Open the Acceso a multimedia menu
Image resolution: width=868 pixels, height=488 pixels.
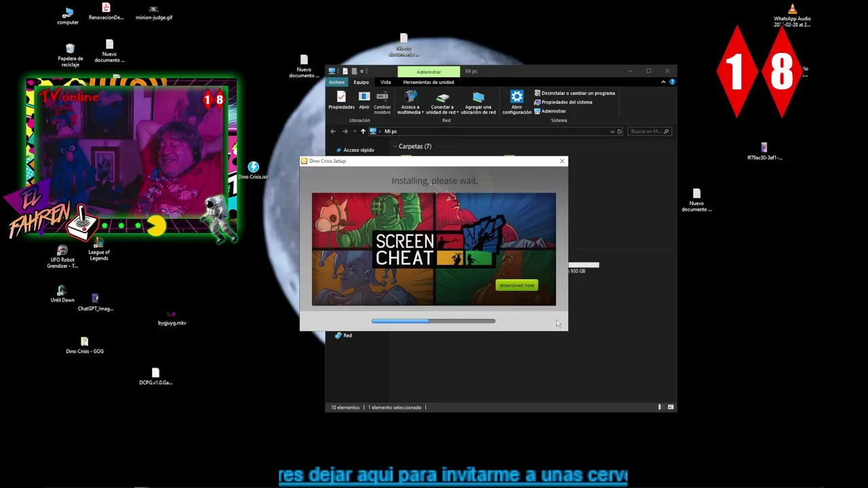(x=410, y=102)
